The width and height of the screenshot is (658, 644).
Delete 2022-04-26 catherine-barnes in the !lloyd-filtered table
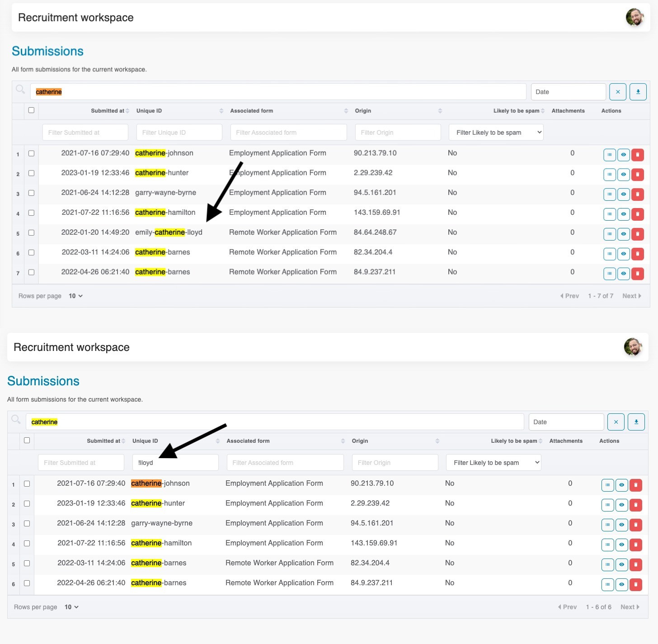pyautogui.click(x=636, y=585)
